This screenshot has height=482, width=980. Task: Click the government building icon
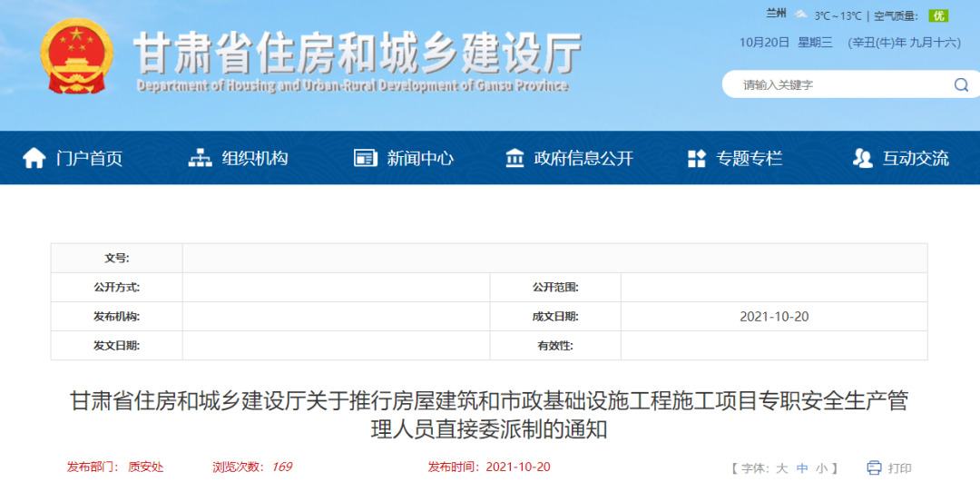coord(514,158)
